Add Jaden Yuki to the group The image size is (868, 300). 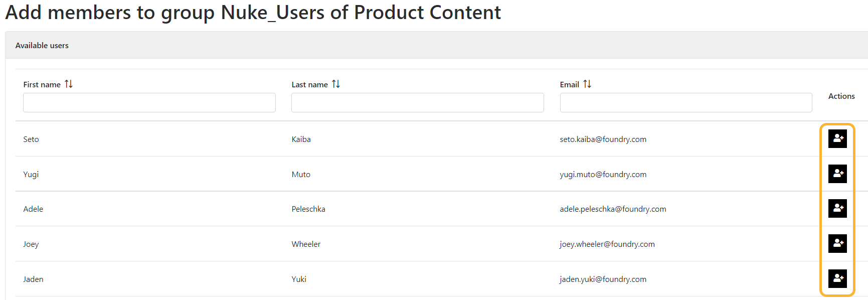pos(837,278)
